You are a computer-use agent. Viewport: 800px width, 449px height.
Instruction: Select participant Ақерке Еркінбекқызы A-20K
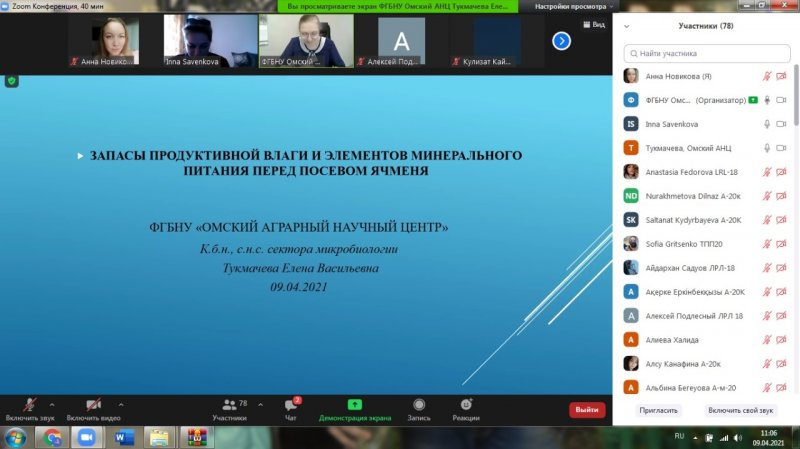[x=707, y=292]
